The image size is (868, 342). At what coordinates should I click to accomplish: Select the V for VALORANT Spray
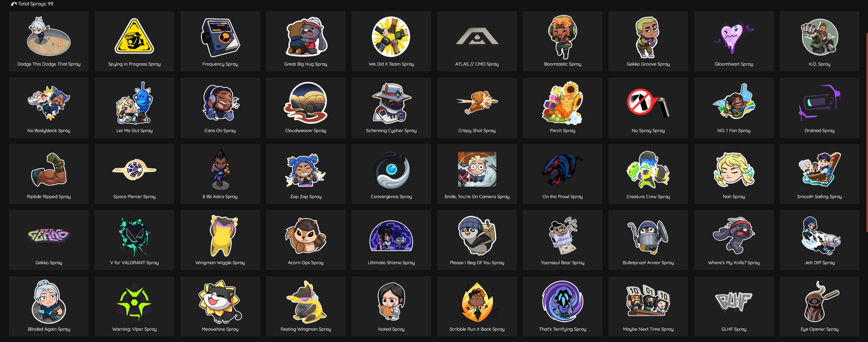coord(134,236)
